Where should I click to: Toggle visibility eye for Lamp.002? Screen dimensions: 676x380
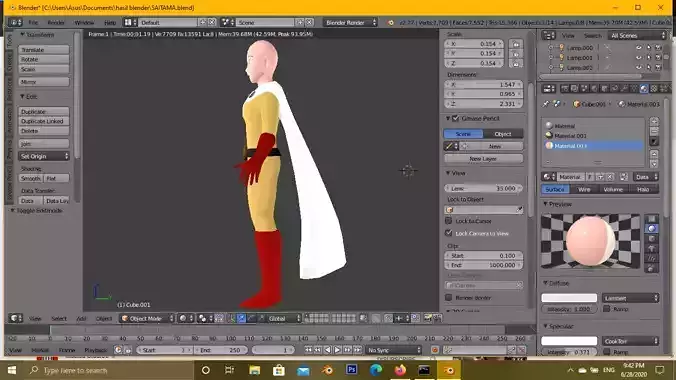tap(638, 68)
